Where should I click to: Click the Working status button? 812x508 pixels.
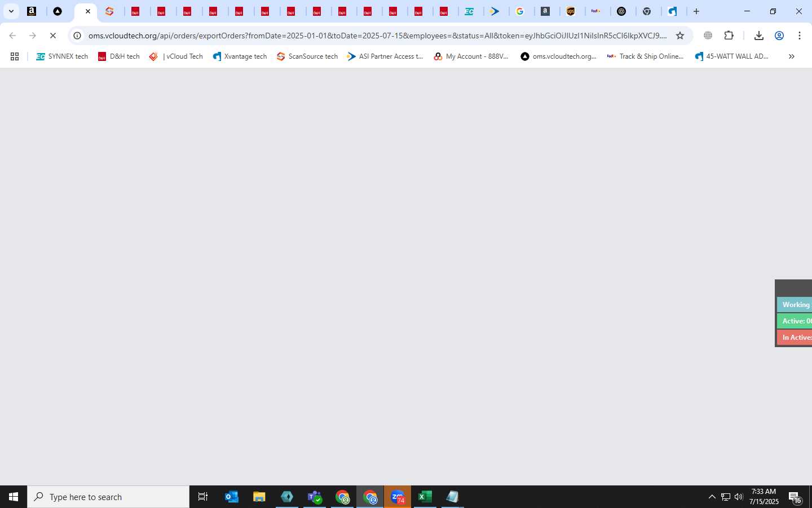click(x=795, y=305)
